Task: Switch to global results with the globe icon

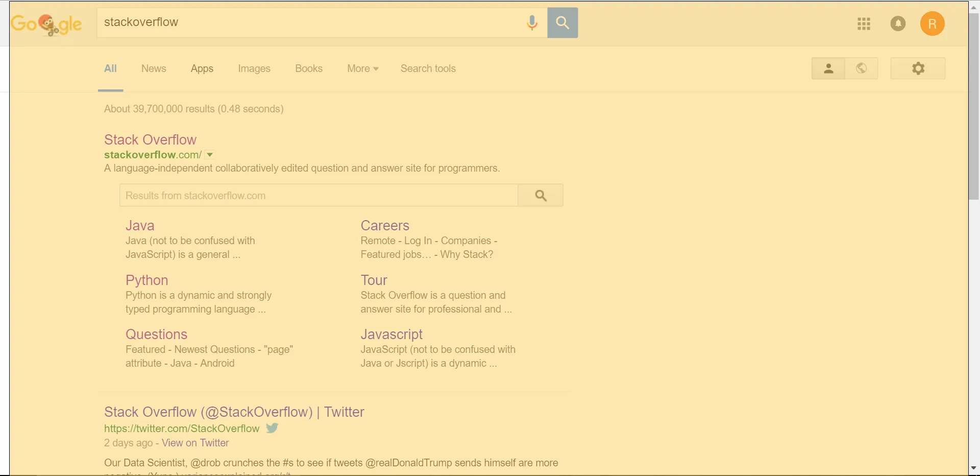Action: click(861, 68)
